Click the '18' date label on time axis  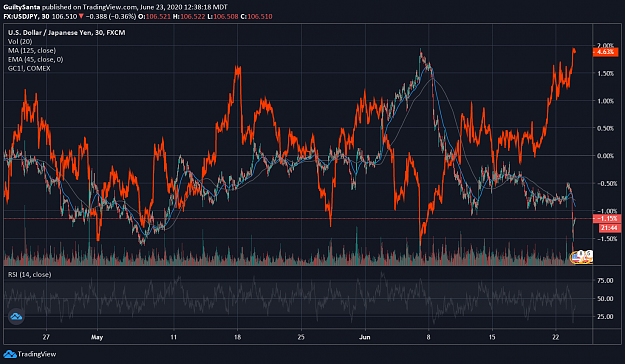click(x=237, y=337)
